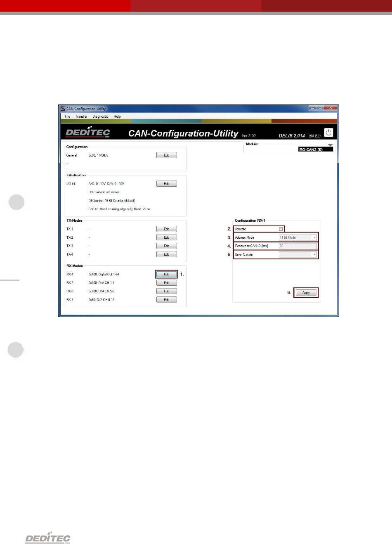Click the "CNT48: Read on rising edge" line
Screen dimensions: 392x555
(x=119, y=209)
